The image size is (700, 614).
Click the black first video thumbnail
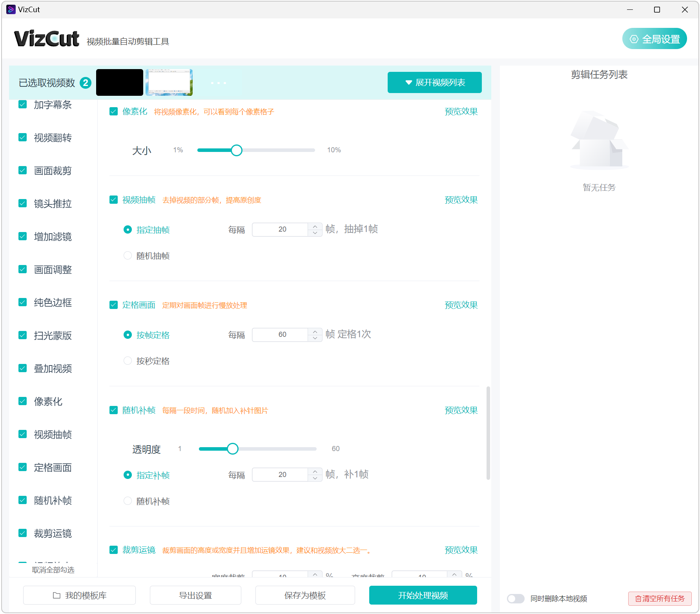coord(120,82)
